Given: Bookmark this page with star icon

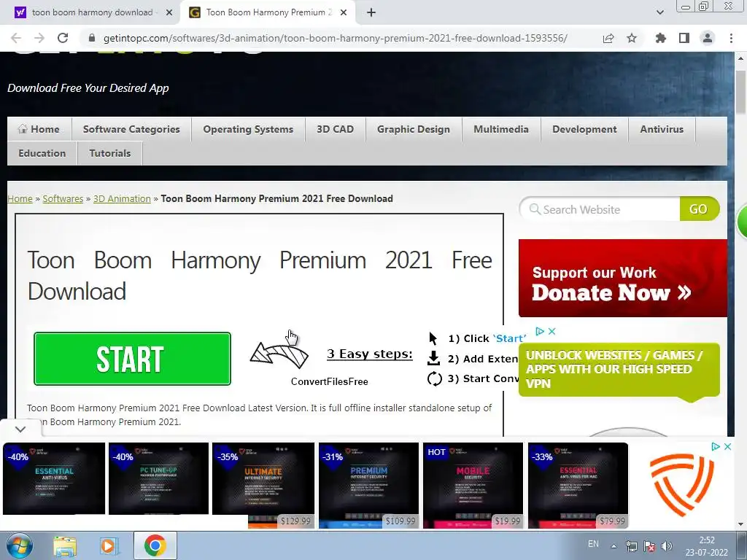Looking at the screenshot, I should [632, 38].
